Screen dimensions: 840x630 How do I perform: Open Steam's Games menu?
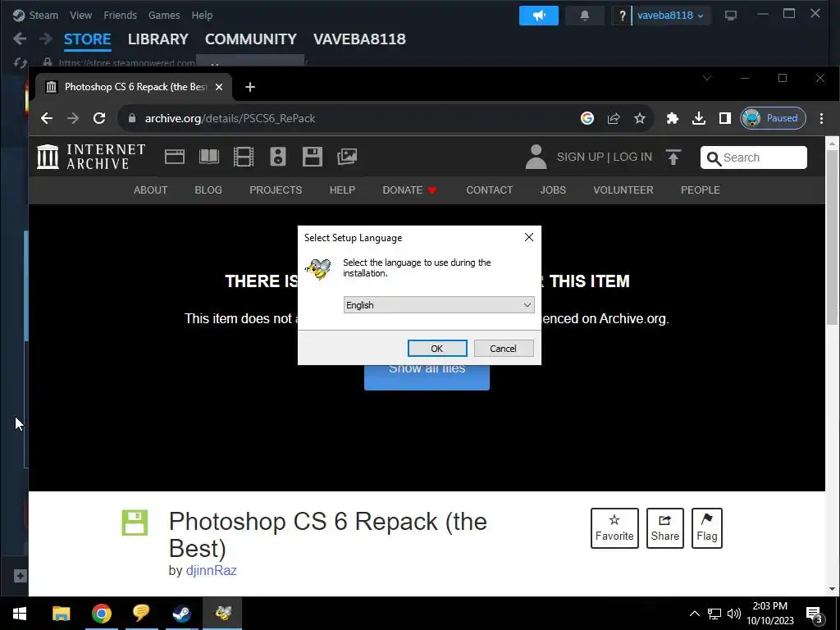164,15
